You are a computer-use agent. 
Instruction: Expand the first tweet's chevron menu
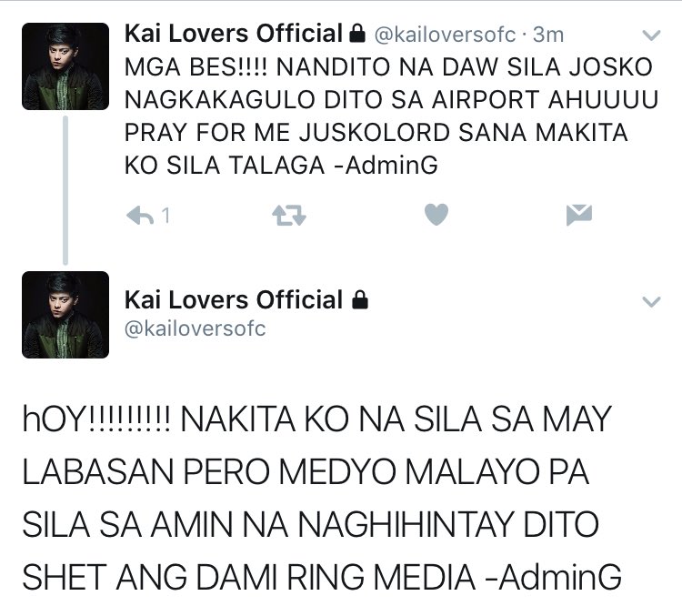(x=652, y=35)
